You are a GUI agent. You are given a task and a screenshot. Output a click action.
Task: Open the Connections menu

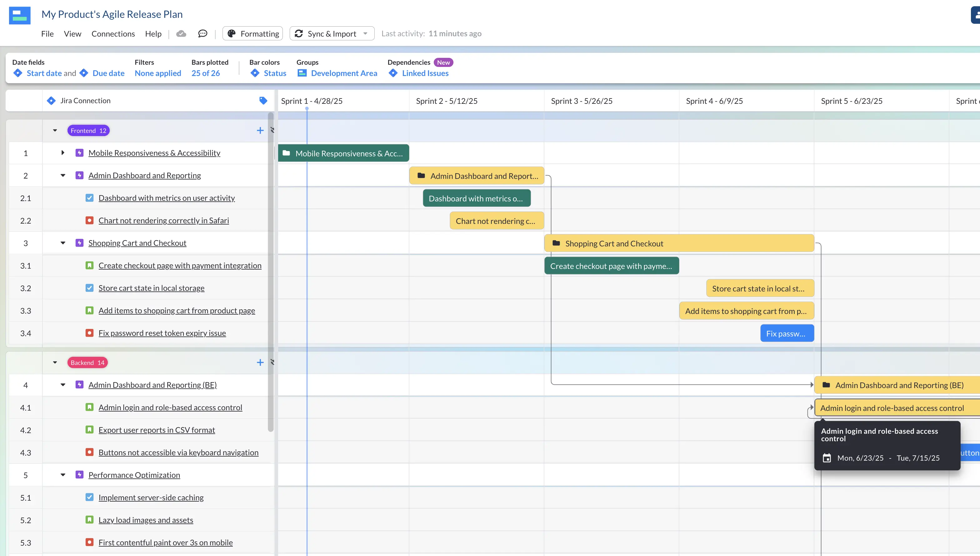pos(113,33)
